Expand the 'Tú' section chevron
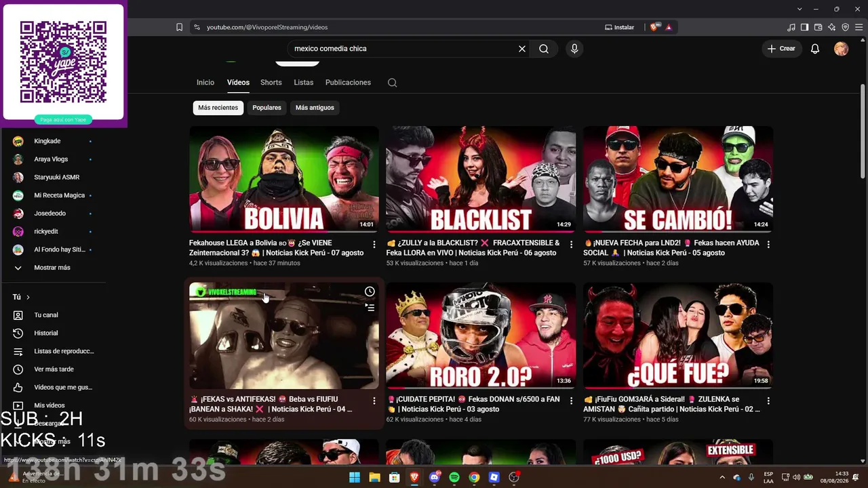Image resolution: width=868 pixels, height=488 pixels. pyautogui.click(x=28, y=297)
